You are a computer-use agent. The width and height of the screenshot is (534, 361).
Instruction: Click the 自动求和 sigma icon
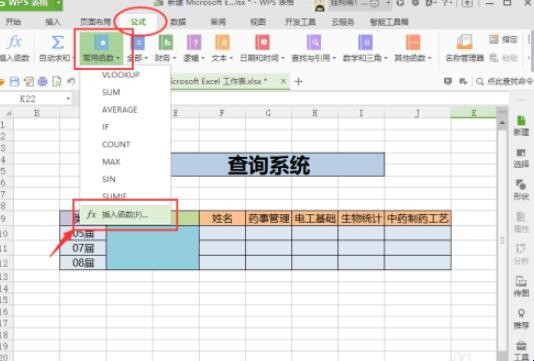pyautogui.click(x=57, y=43)
